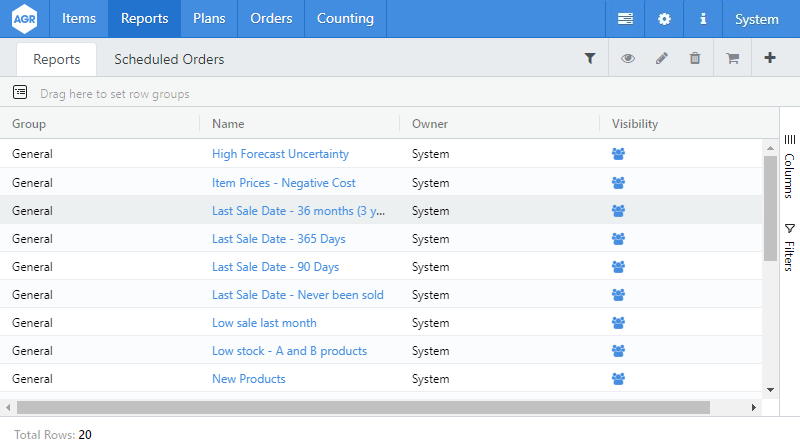Add new report with plus icon
This screenshot has height=446, width=800.
tap(769, 59)
